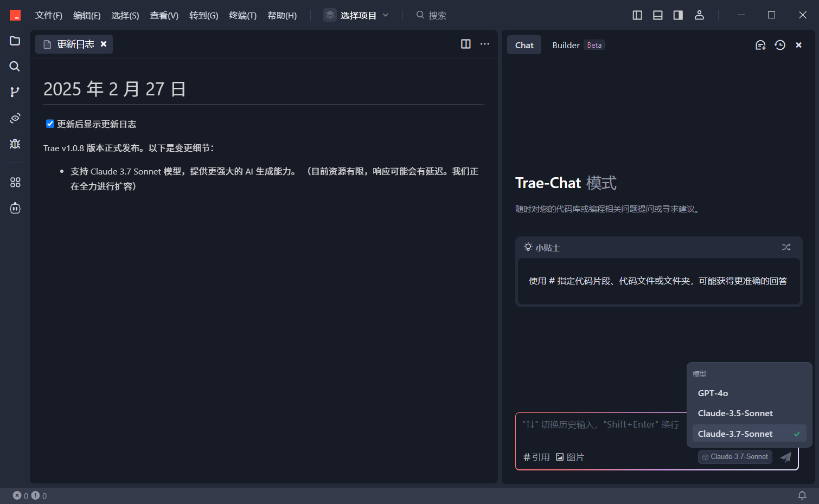819x504 pixels.
Task: Open the 查看(V) menu
Action: click(x=164, y=15)
